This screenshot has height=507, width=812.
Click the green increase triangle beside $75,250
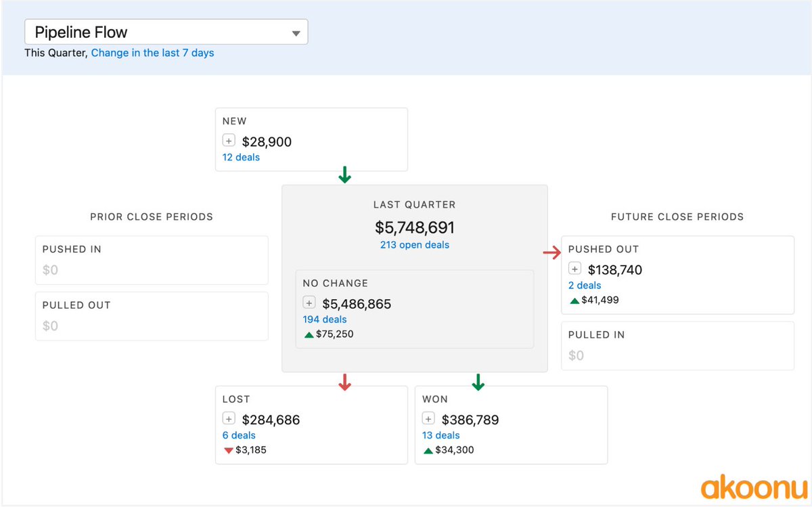(308, 334)
